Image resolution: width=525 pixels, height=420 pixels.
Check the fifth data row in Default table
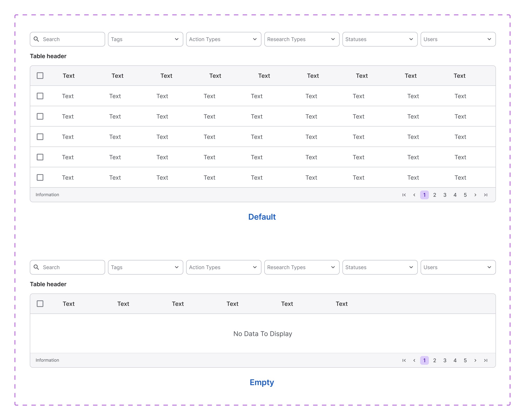(x=40, y=177)
